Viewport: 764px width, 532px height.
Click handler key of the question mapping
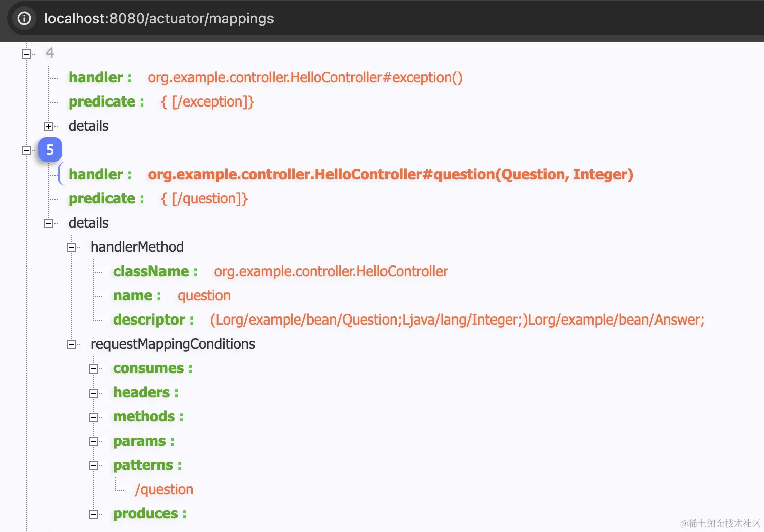[100, 174]
